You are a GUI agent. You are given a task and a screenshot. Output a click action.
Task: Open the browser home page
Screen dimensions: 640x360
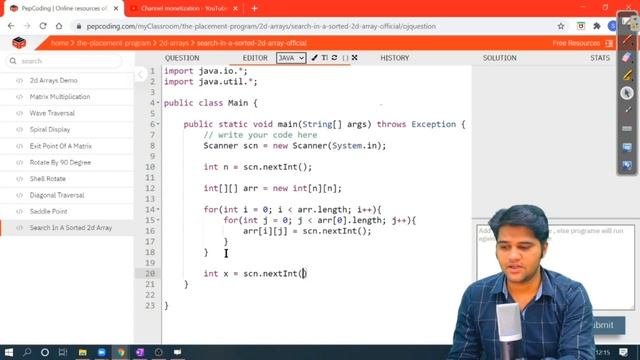tap(59, 26)
